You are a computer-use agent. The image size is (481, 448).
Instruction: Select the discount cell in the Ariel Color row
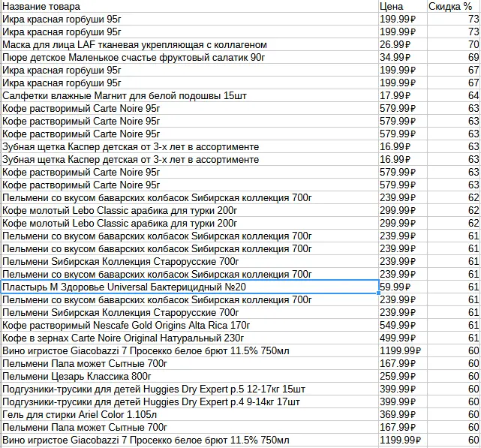[x=454, y=414]
